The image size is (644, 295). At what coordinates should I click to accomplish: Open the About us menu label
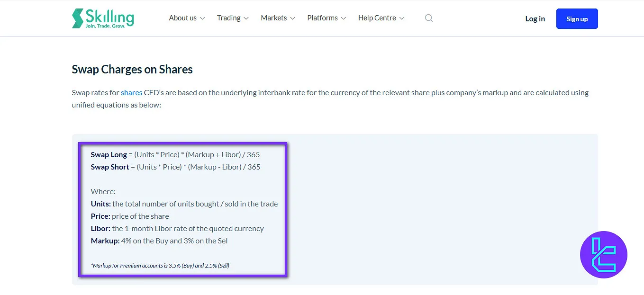click(x=182, y=18)
